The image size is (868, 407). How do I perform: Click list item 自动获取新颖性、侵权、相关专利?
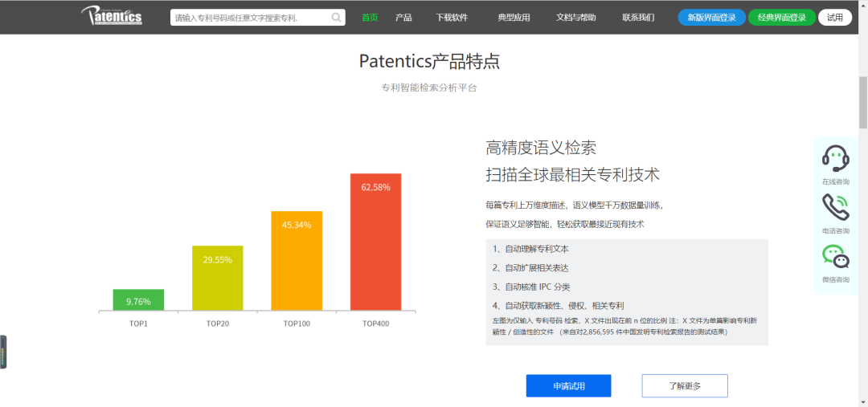coord(559,305)
